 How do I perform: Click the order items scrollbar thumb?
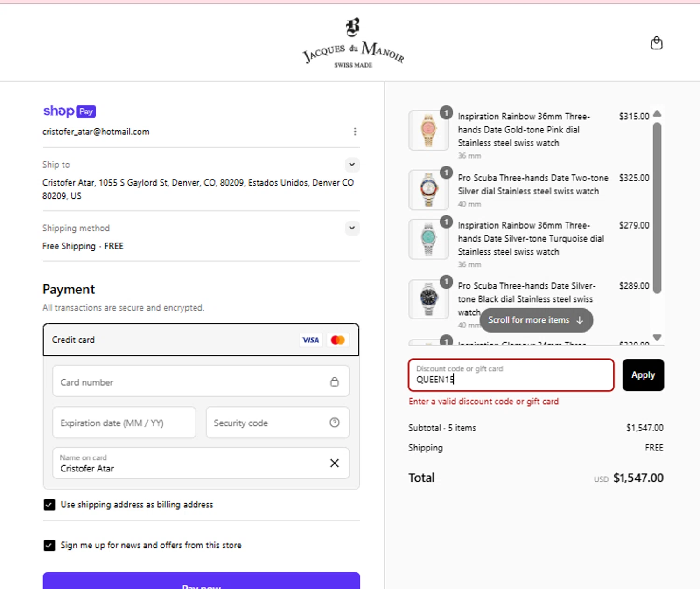click(657, 208)
